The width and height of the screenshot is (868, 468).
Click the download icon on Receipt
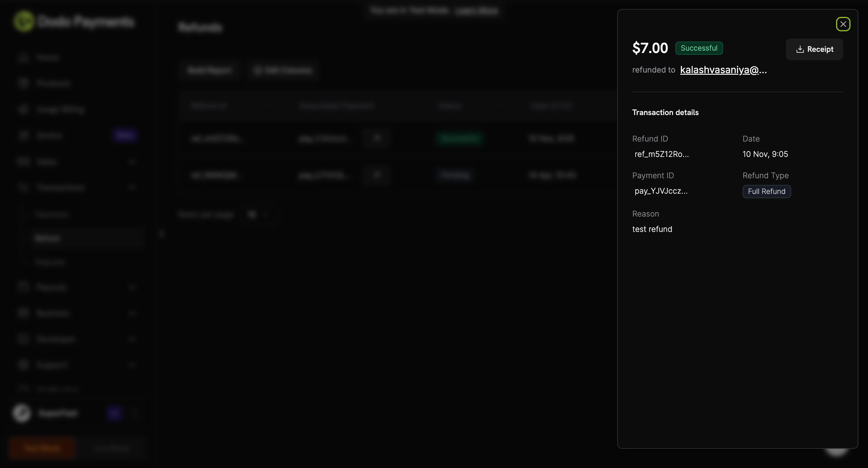coord(800,49)
